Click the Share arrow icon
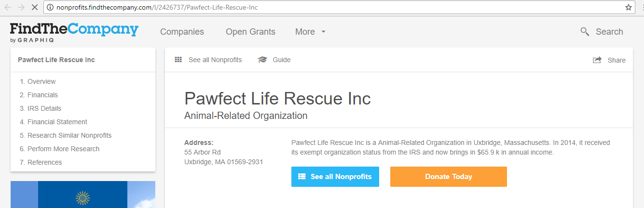Image resolution: width=644 pixels, height=208 pixels. [x=597, y=60]
